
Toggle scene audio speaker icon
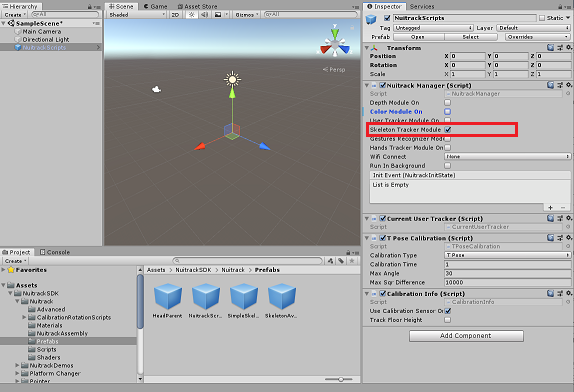[x=204, y=15]
